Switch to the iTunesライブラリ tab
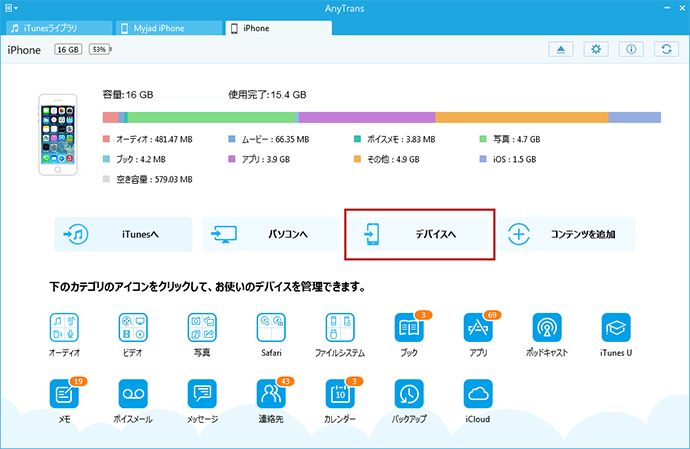Image resolution: width=690 pixels, height=449 pixels. pos(59,28)
